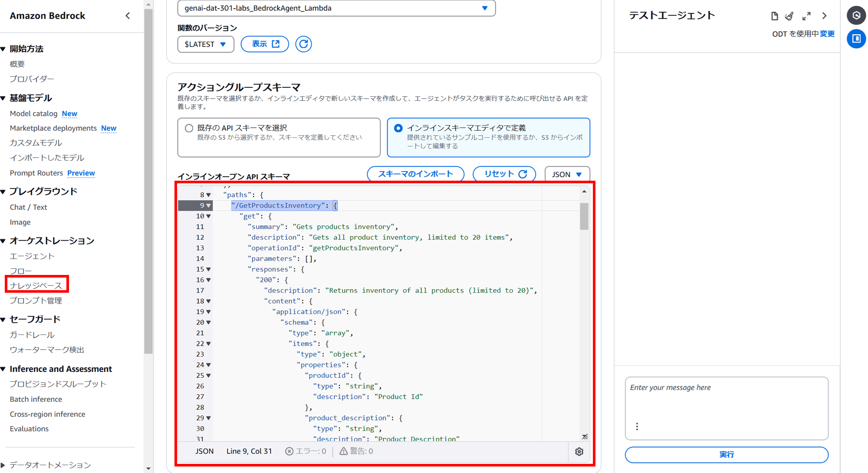The width and height of the screenshot is (868, 473).
Task: Open the $LATEST function version dropdown
Action: 206,44
